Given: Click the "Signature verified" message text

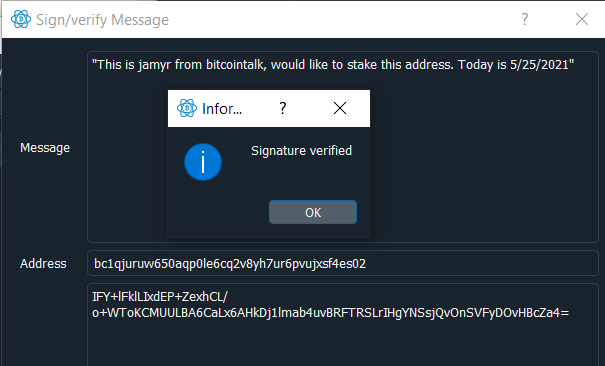Looking at the screenshot, I should click(x=301, y=150).
